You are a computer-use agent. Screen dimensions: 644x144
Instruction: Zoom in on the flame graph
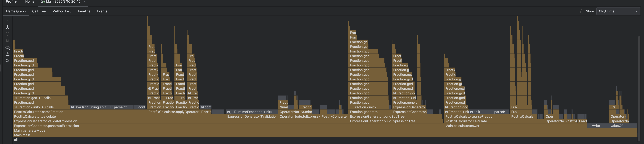click(7, 27)
